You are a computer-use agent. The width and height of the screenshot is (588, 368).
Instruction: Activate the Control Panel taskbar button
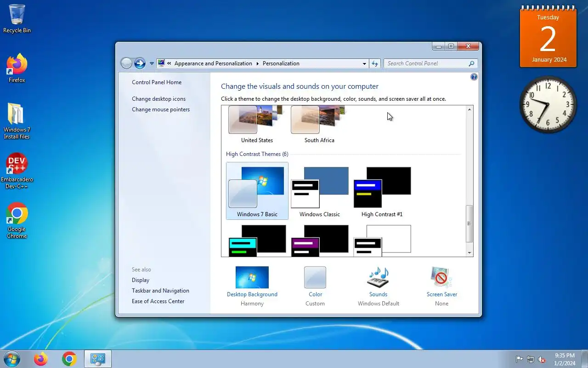coord(98,359)
